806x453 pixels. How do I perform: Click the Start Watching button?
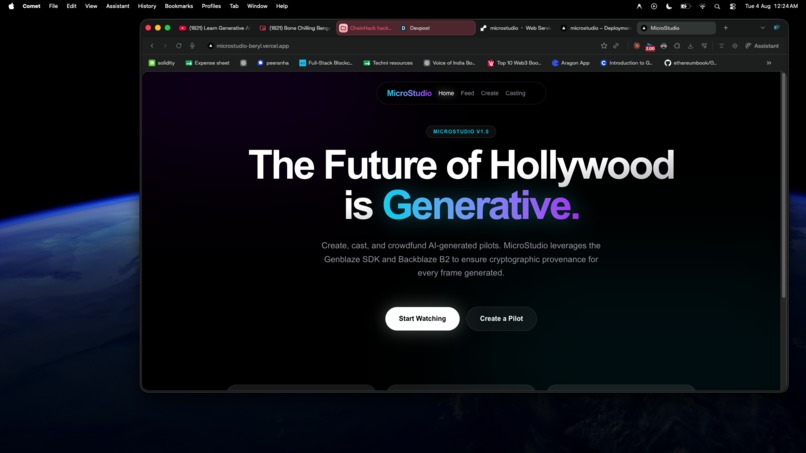[x=422, y=319]
